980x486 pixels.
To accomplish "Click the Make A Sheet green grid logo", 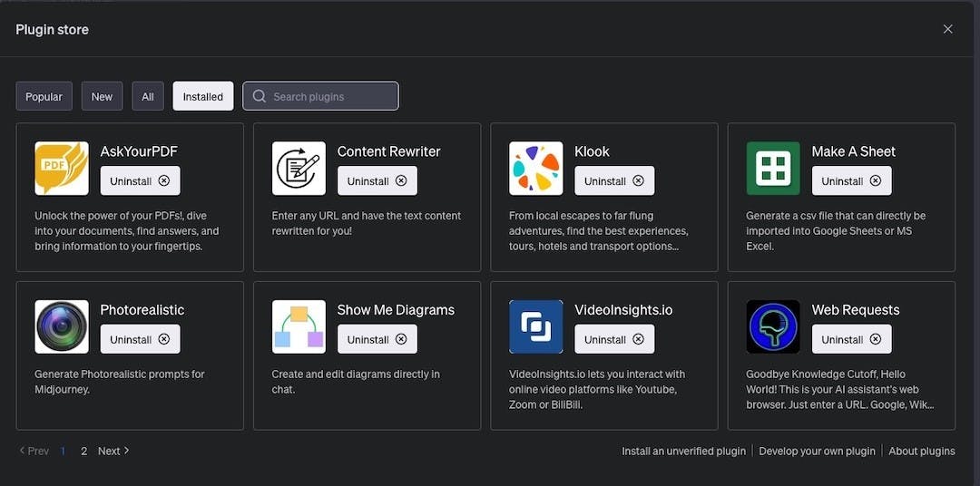I will point(773,168).
